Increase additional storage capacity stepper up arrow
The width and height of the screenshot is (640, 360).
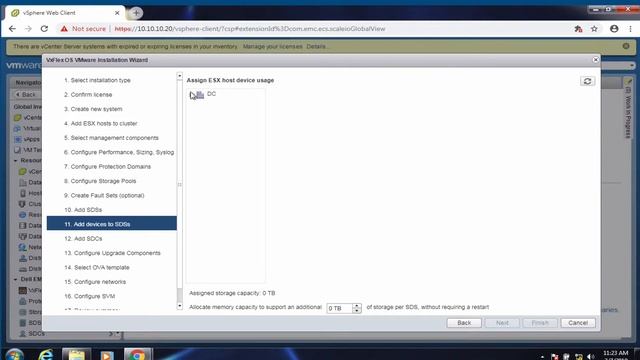pyautogui.click(x=357, y=306)
